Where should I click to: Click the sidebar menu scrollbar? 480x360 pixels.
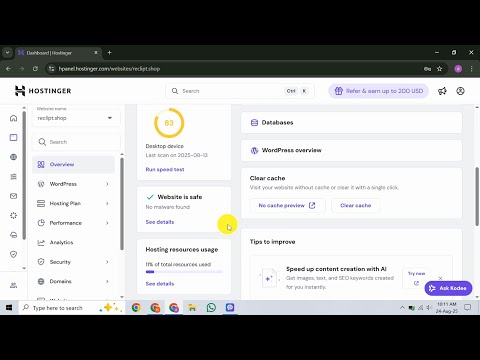(122, 204)
